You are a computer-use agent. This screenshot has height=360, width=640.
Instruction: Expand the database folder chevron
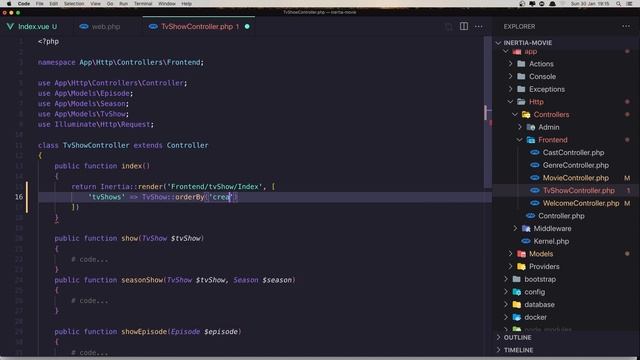(x=506, y=304)
